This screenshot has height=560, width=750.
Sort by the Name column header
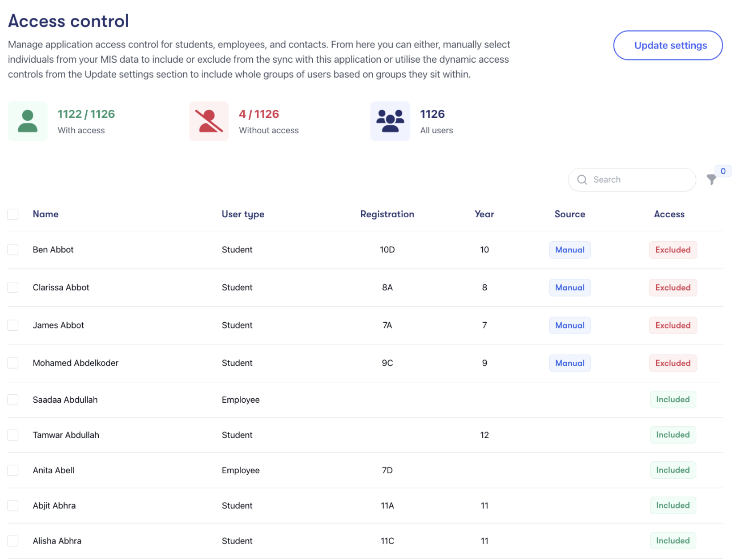(45, 214)
